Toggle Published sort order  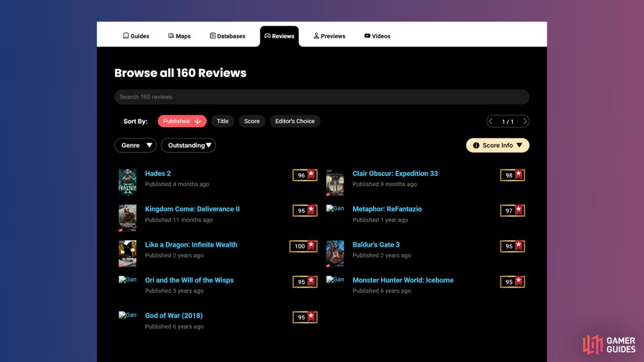pyautogui.click(x=182, y=121)
